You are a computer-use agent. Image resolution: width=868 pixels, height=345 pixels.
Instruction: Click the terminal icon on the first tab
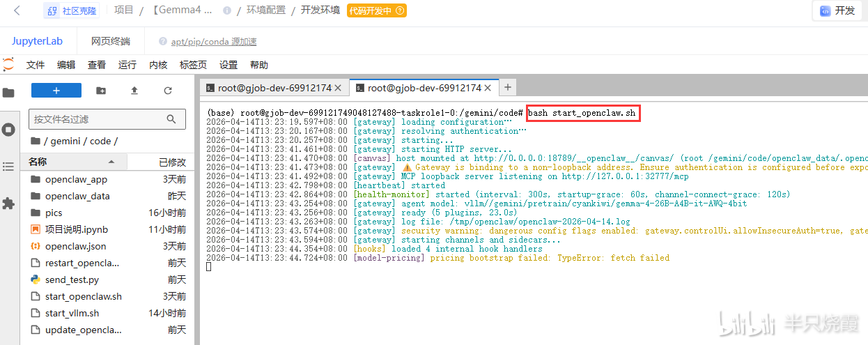coord(210,88)
